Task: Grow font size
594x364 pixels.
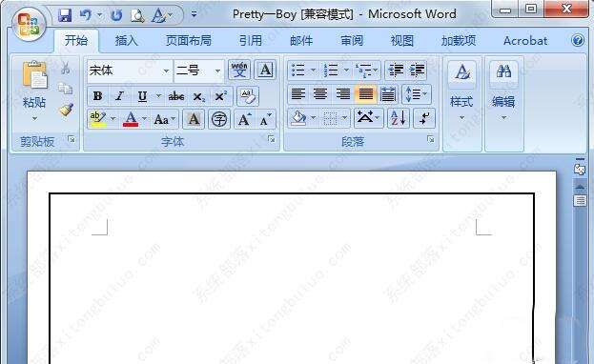Action: click(x=244, y=120)
